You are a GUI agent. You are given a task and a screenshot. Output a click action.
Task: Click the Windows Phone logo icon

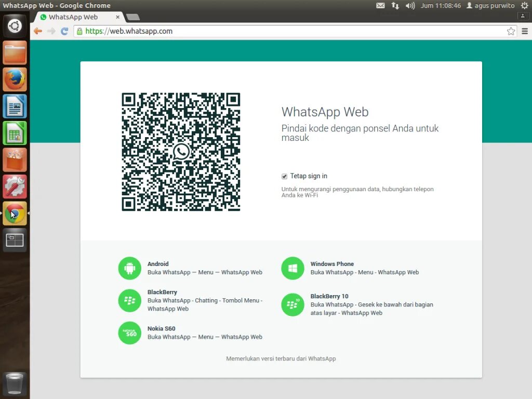point(293,269)
